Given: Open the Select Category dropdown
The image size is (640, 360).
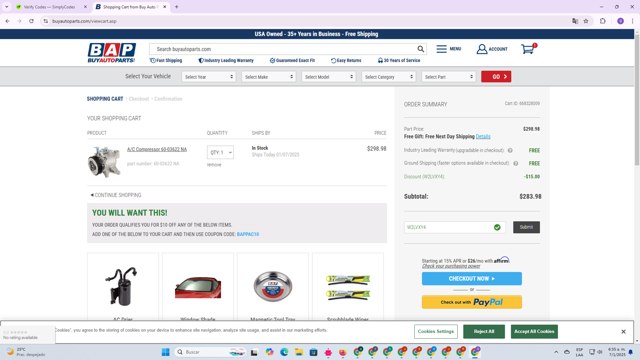Looking at the screenshot, I should click(389, 77).
